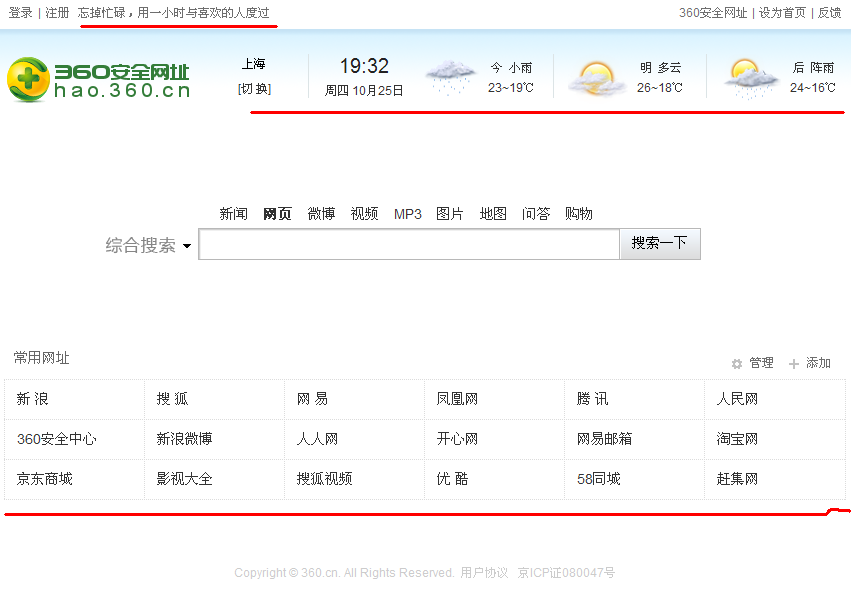Switch to the 视频 search tab
The height and width of the screenshot is (590, 851).
point(364,214)
